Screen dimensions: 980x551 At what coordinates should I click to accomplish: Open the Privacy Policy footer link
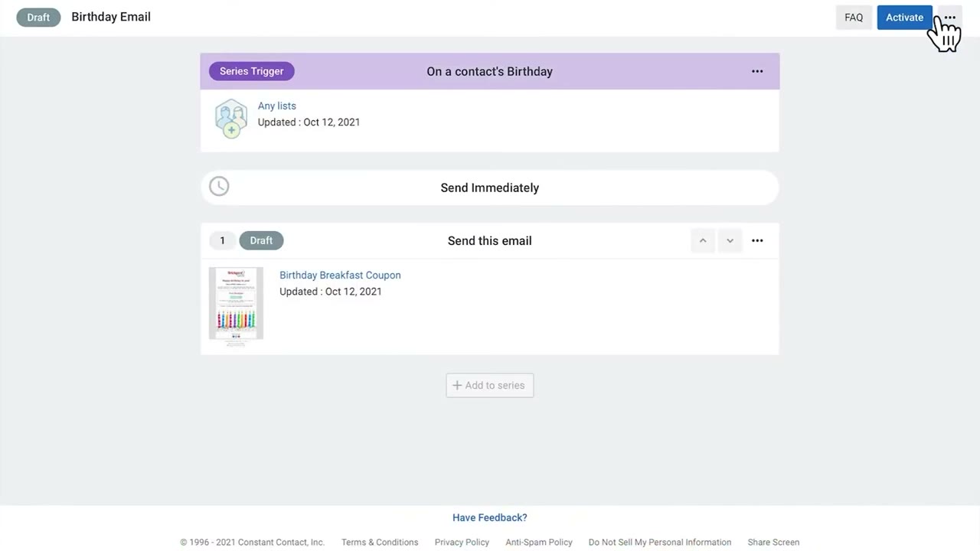coord(462,542)
